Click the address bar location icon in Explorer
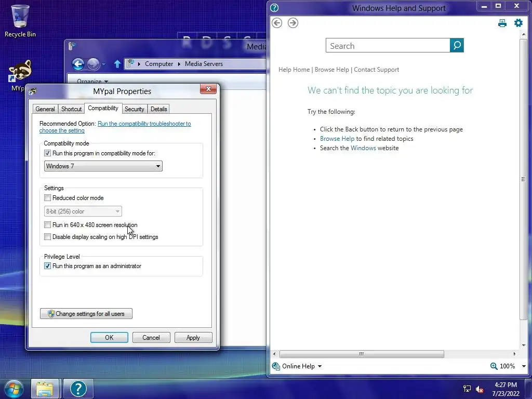 click(x=130, y=63)
